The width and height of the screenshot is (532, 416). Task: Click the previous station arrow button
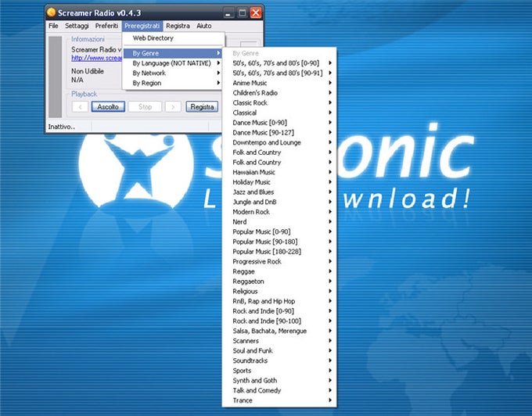(x=80, y=107)
